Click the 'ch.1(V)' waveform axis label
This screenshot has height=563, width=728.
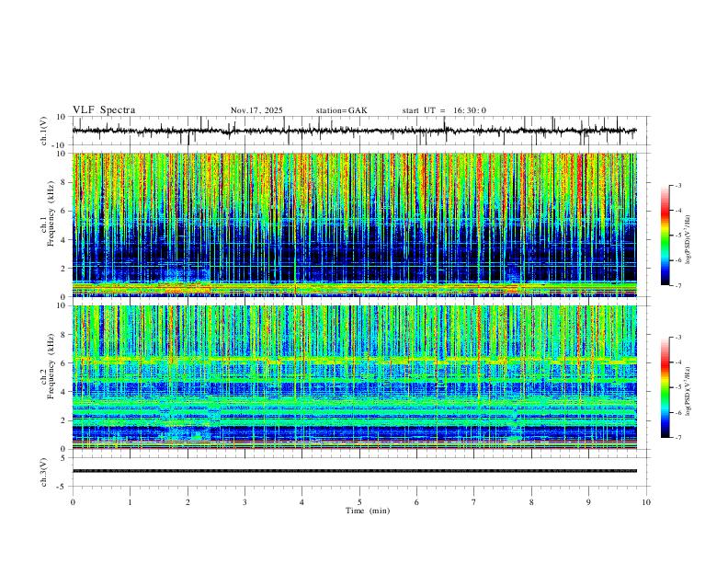click(44, 131)
